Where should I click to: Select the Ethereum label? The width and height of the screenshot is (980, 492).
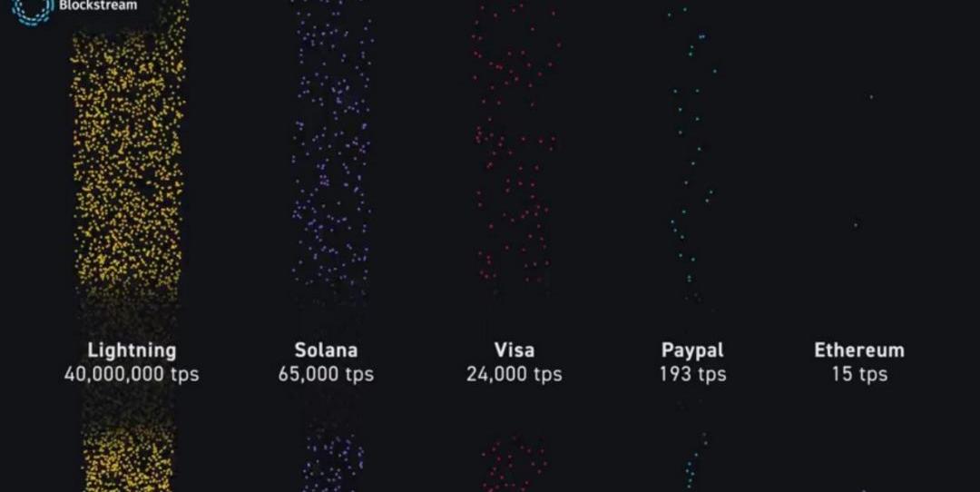pos(859,350)
